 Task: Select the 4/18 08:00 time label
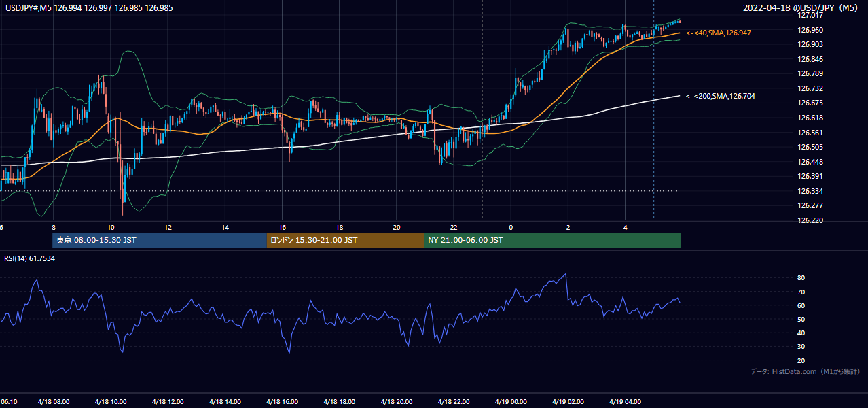click(x=53, y=402)
